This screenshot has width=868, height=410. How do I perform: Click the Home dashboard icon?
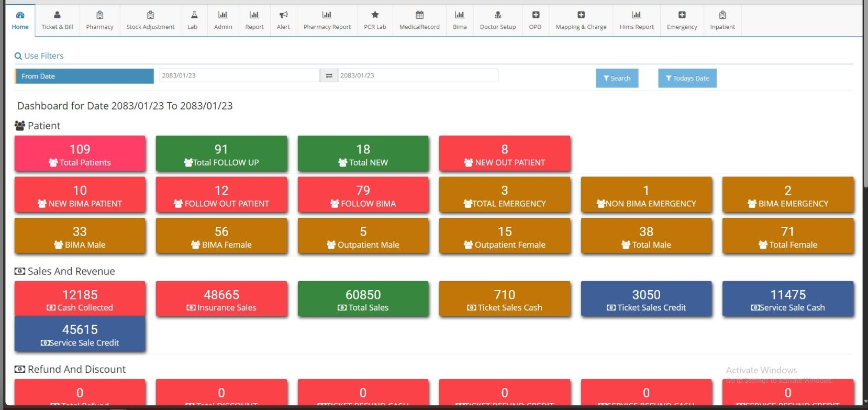pyautogui.click(x=20, y=15)
